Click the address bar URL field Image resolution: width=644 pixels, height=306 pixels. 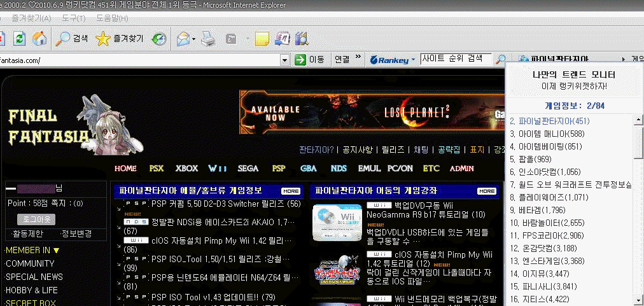139,60
